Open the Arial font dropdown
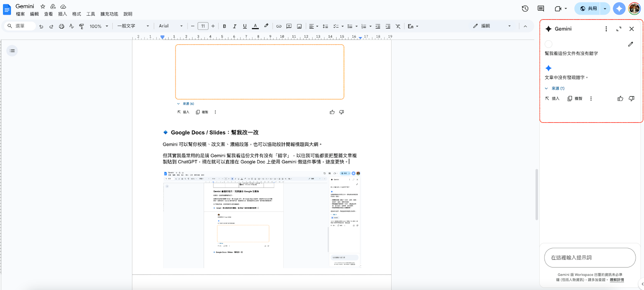Screen dimensions: 644x290 coord(171,26)
